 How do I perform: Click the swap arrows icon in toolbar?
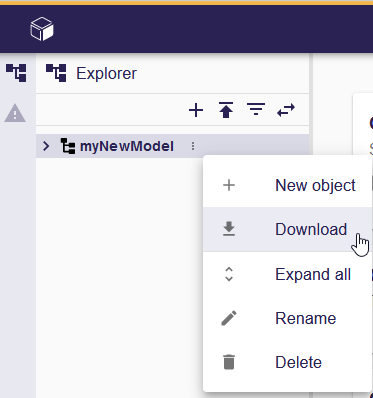286,110
